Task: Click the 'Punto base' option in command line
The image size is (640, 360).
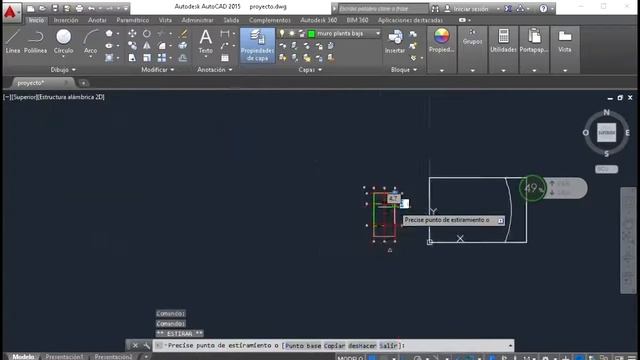Action: click(303, 346)
